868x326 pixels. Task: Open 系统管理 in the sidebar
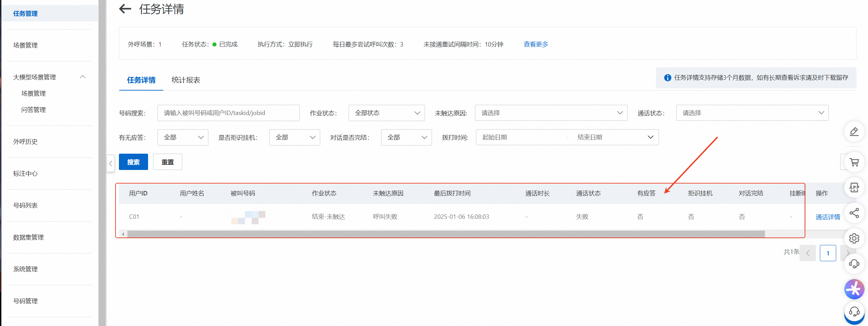pos(25,269)
